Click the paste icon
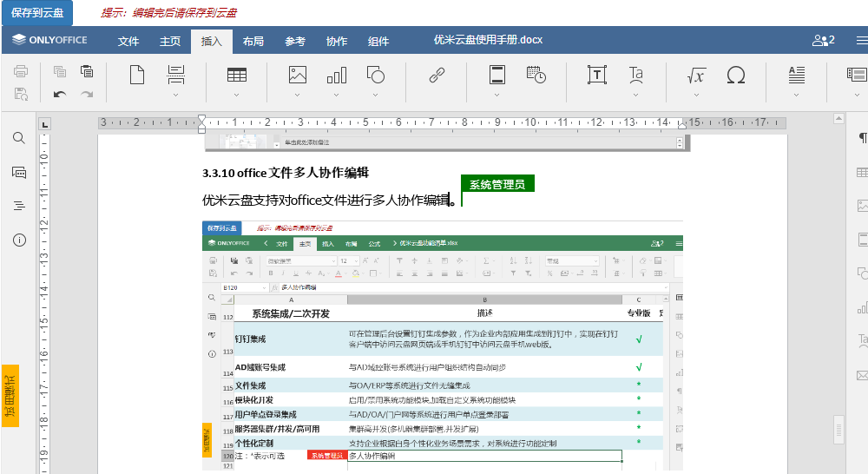This screenshot has width=868, height=474. pyautogui.click(x=87, y=71)
